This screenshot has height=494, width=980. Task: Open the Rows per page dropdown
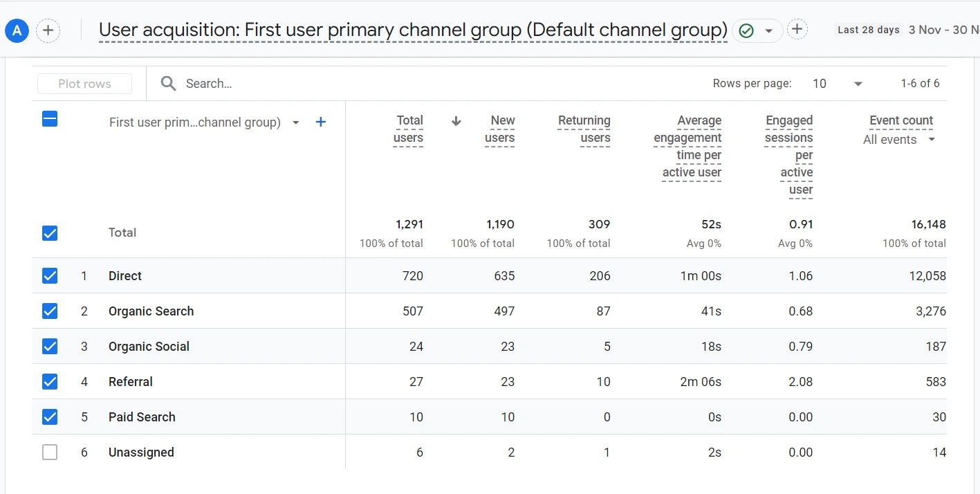(x=838, y=84)
